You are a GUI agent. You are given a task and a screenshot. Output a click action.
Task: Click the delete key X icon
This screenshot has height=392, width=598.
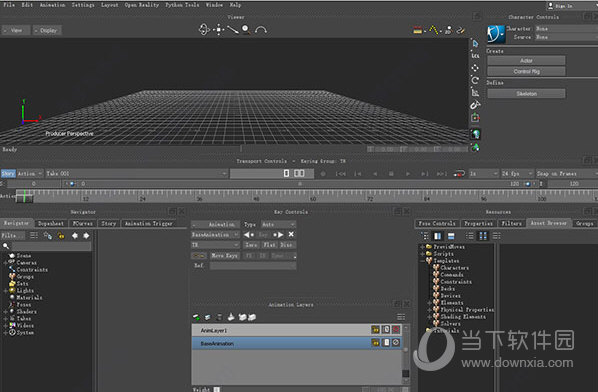pyautogui.click(x=291, y=235)
